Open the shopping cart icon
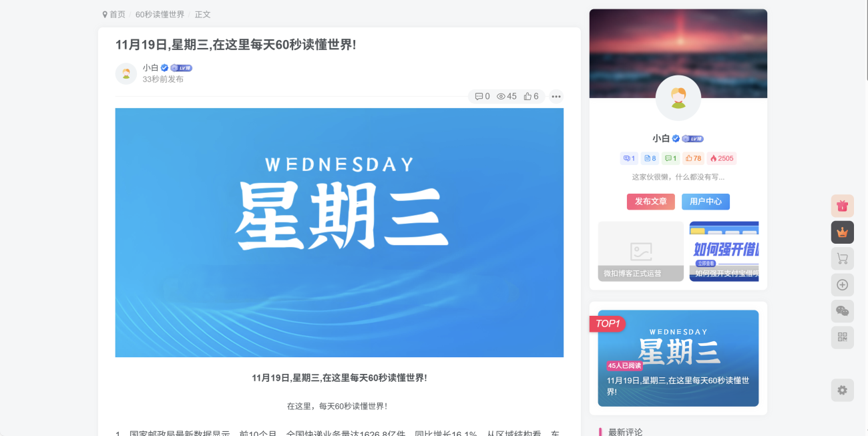The width and height of the screenshot is (868, 436). pyautogui.click(x=842, y=258)
